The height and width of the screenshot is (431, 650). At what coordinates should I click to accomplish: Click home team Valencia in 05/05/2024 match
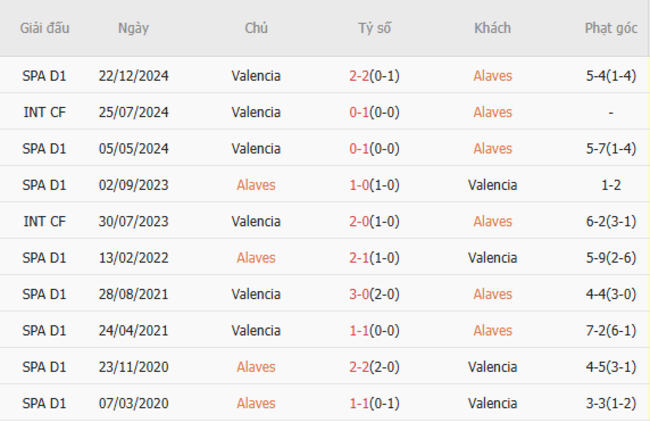click(256, 148)
